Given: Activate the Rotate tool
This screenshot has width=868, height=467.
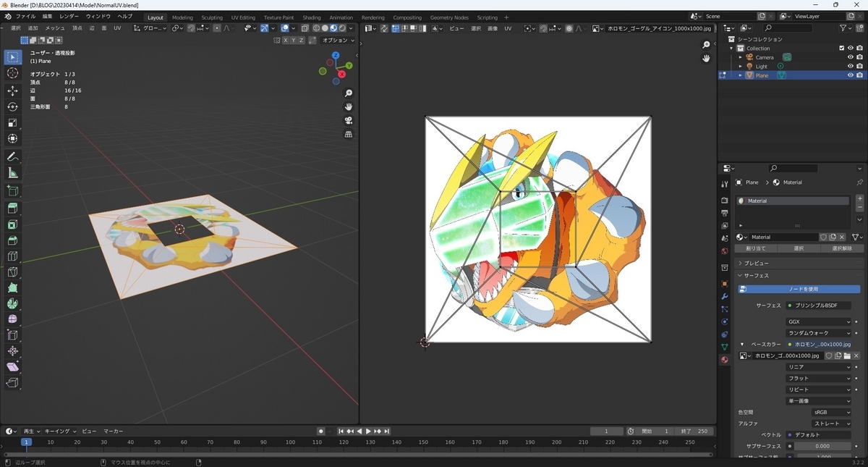Looking at the screenshot, I should coord(12,107).
